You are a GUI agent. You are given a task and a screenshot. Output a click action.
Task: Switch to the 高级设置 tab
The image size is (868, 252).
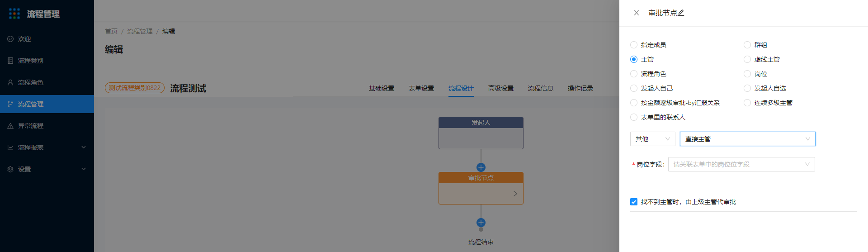coord(501,88)
